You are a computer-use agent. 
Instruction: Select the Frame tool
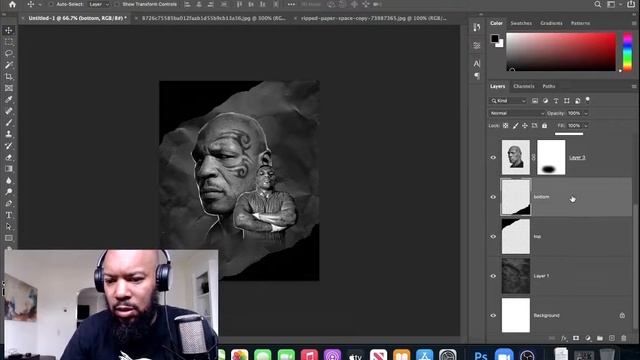(x=9, y=88)
